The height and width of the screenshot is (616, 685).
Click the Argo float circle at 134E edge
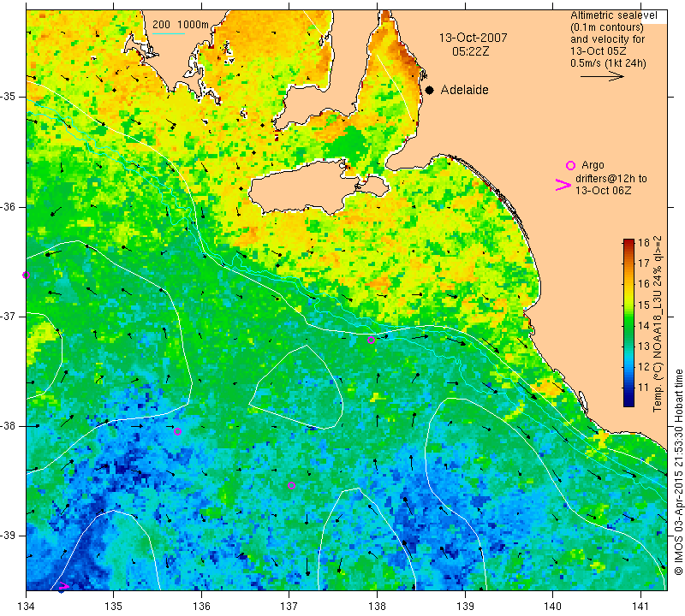27,275
